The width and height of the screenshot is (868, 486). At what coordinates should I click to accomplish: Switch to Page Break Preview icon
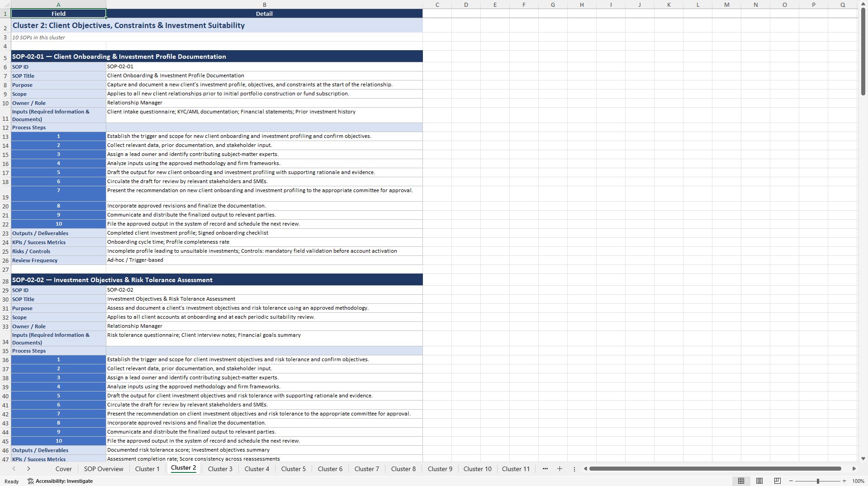click(x=778, y=481)
